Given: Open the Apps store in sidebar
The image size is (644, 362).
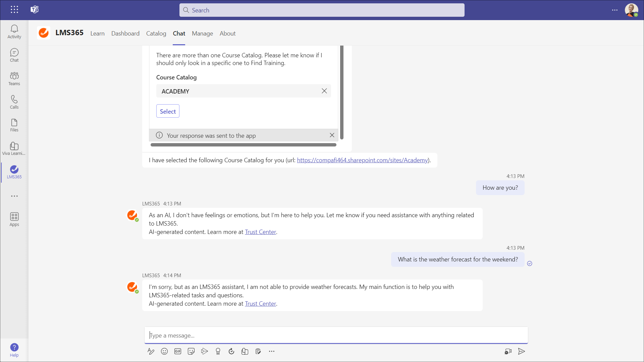Looking at the screenshot, I should coord(14,219).
